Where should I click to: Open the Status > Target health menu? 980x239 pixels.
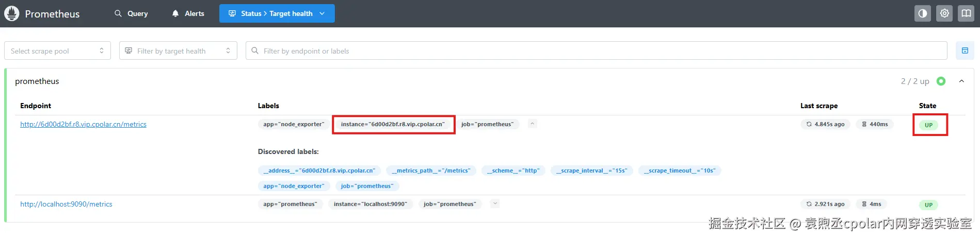click(277, 13)
